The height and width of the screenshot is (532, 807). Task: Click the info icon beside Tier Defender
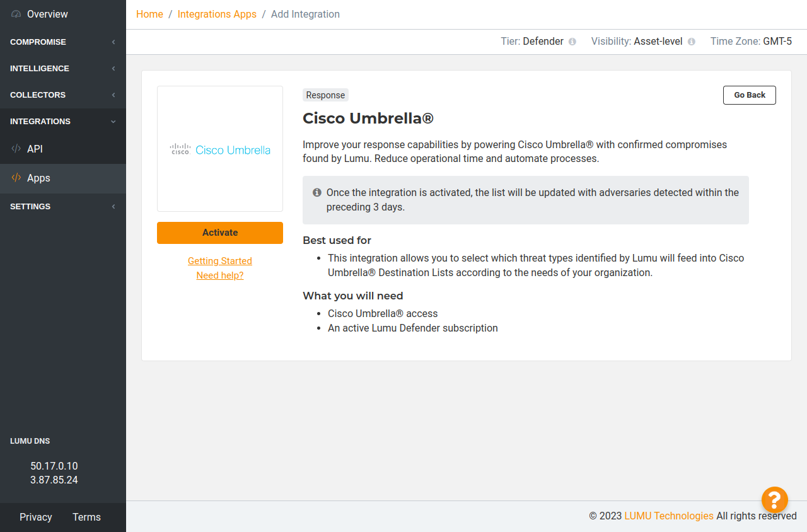[572, 42]
